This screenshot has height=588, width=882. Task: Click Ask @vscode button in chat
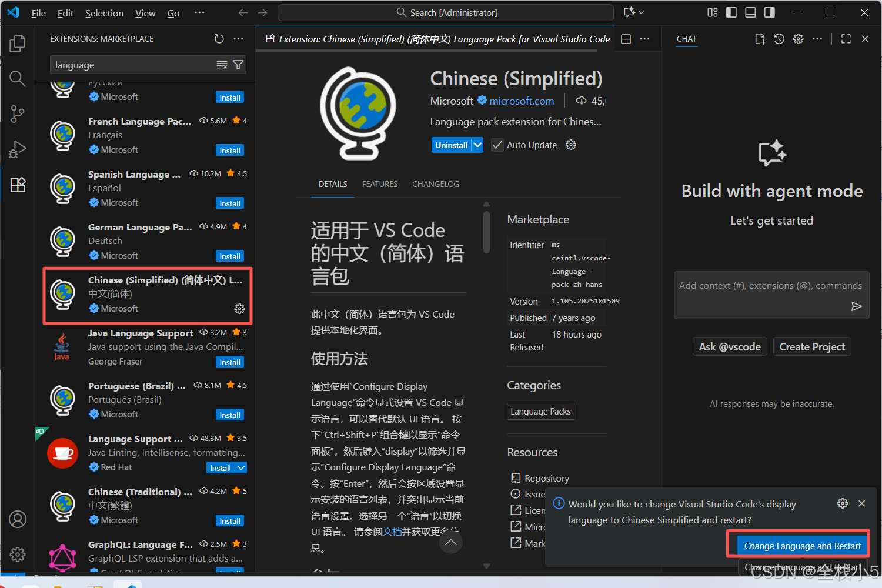(730, 347)
